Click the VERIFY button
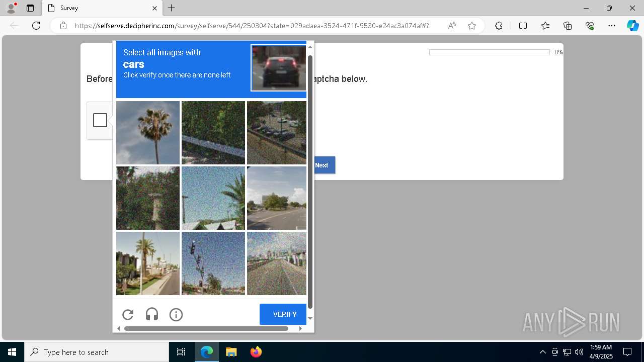Screen dimensions: 644x362 point(283,314)
